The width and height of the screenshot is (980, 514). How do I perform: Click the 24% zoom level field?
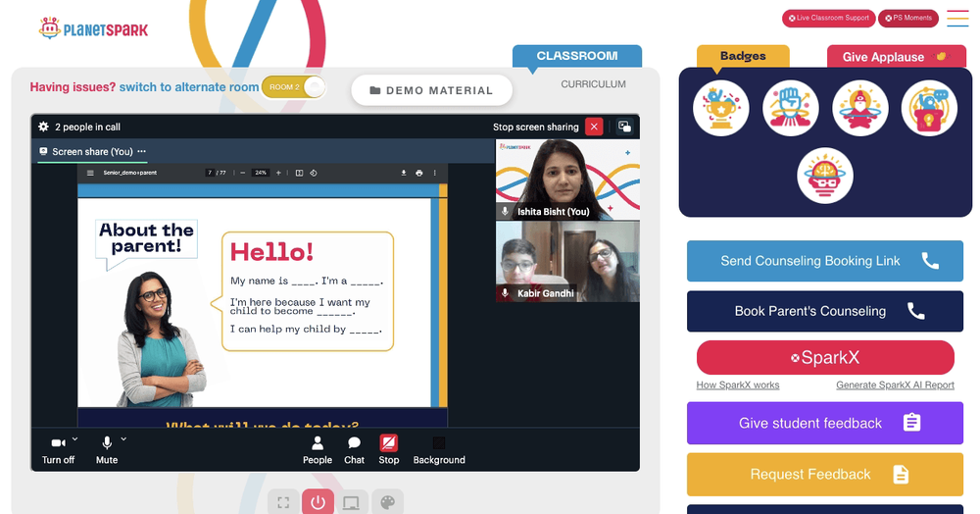[261, 173]
